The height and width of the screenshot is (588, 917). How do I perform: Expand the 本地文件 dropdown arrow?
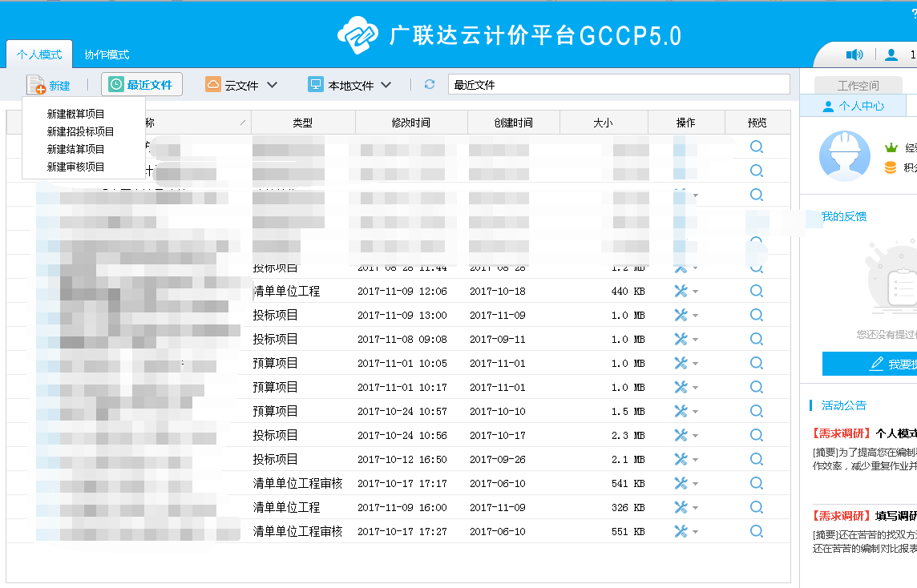(x=386, y=85)
